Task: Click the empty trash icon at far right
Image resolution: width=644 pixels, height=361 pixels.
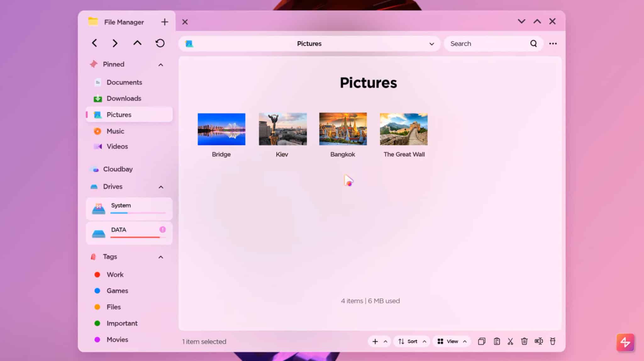Action: tap(553, 341)
